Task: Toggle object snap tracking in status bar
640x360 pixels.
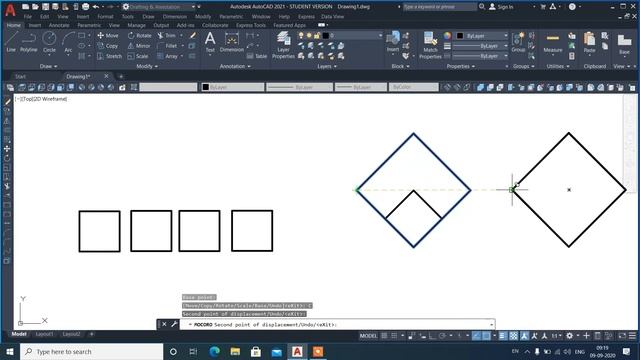Action: click(x=476, y=336)
